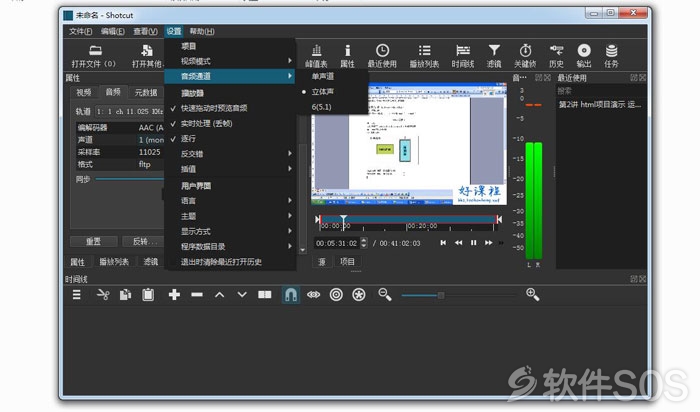This screenshot has height=412, width=700.
Task: Click the timeline Overwrite down-chevron icon
Action: pos(242,295)
